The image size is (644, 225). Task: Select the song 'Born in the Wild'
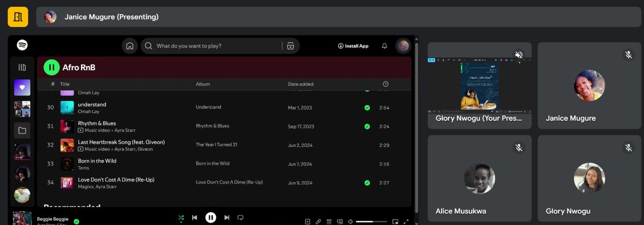click(x=97, y=161)
